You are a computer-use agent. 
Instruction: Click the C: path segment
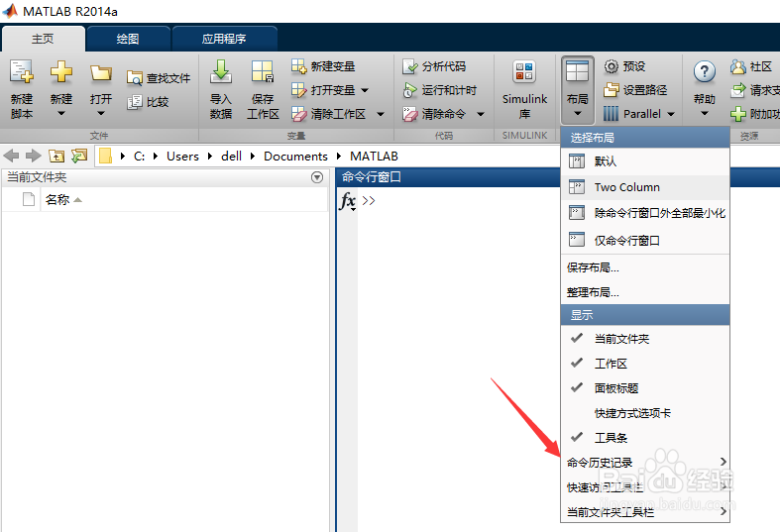click(x=140, y=157)
